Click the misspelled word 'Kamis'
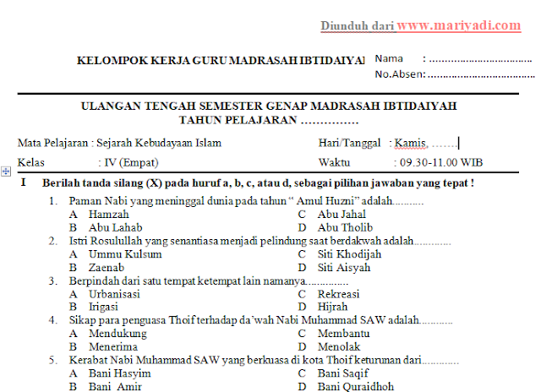The width and height of the screenshot is (541, 392). [410, 143]
